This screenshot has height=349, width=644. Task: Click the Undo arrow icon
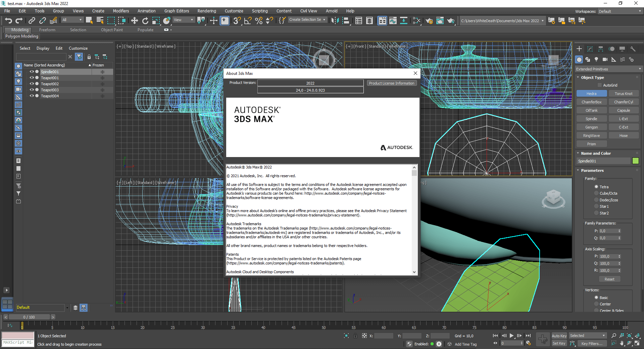[8, 21]
